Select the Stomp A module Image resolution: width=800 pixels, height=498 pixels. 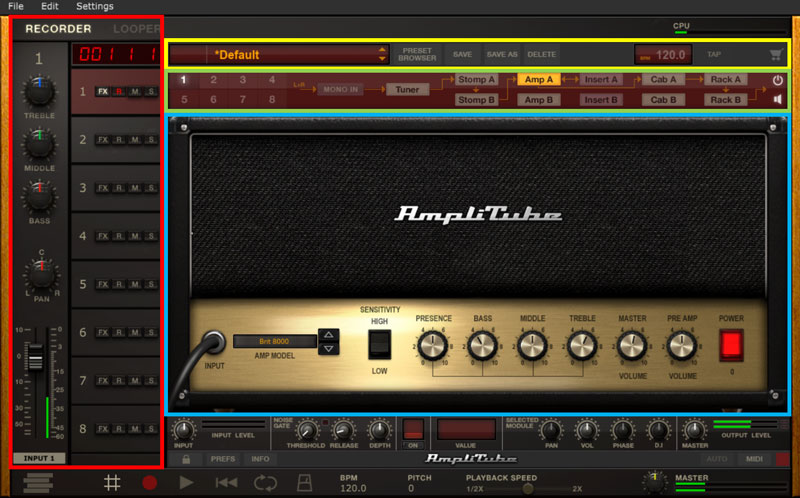[x=476, y=80]
